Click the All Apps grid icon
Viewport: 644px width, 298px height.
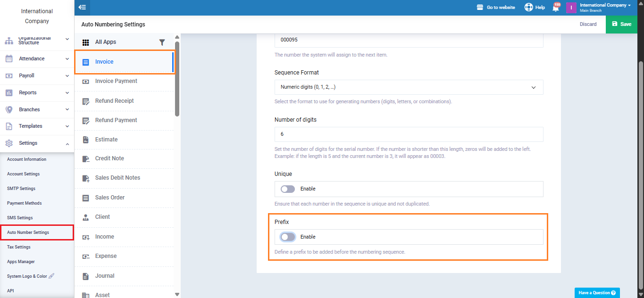pyautogui.click(x=86, y=42)
